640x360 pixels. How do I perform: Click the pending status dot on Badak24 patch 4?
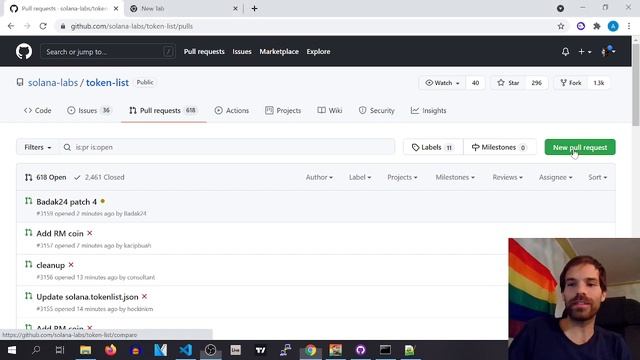pos(102,201)
